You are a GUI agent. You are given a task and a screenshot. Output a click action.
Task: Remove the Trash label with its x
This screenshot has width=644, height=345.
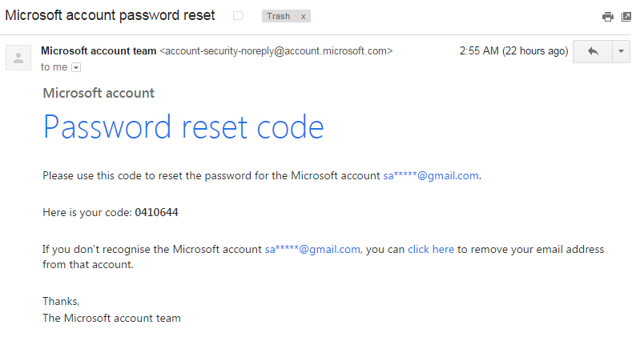(x=303, y=17)
